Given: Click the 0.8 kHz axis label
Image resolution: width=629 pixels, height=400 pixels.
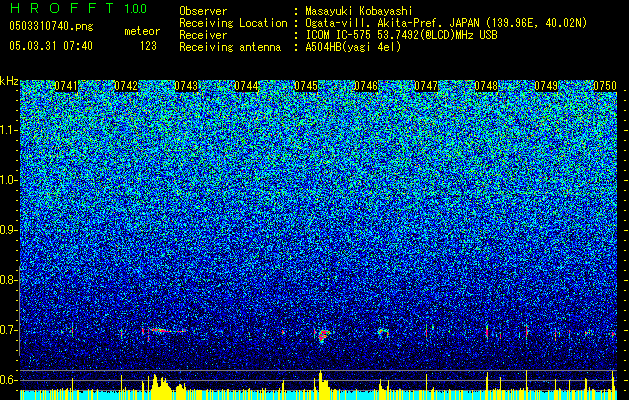Looking at the screenshot, I should 9,280.
